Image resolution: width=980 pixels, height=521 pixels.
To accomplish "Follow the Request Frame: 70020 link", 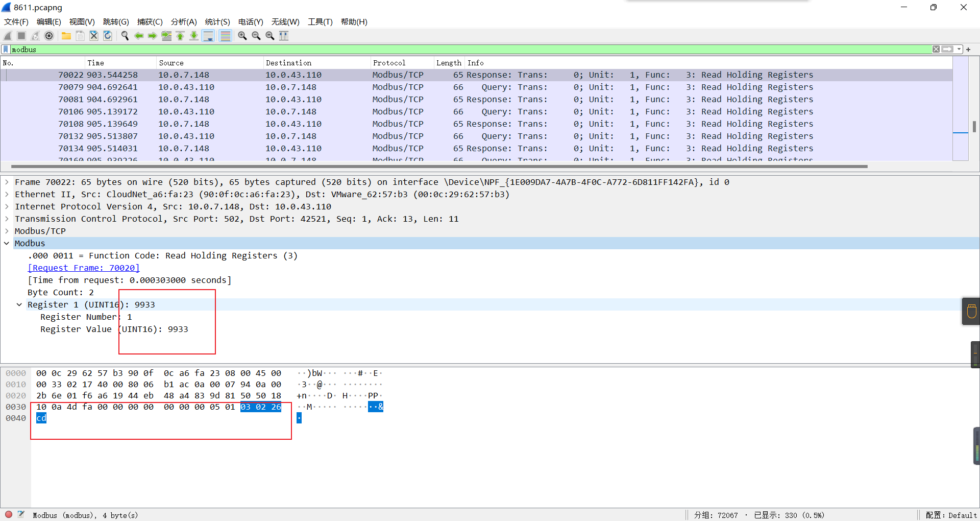I will click(84, 268).
